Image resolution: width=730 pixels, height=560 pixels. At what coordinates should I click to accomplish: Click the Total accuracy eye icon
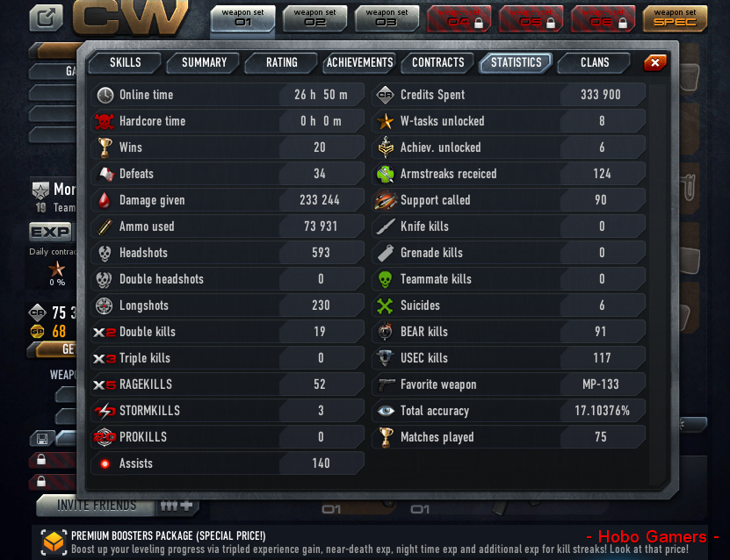(386, 411)
